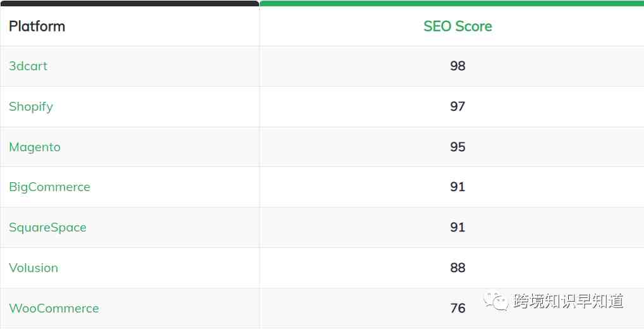Open the 3dcart platform link
Image resolution: width=644 pixels, height=329 pixels.
28,66
